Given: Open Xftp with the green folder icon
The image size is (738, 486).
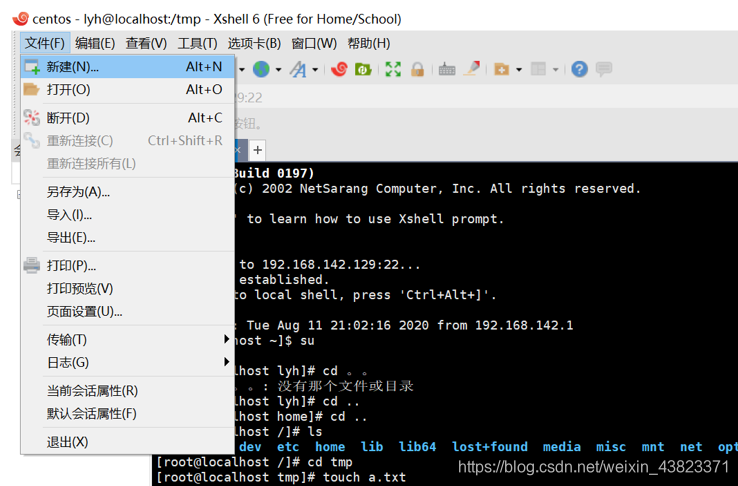Looking at the screenshot, I should 363,69.
